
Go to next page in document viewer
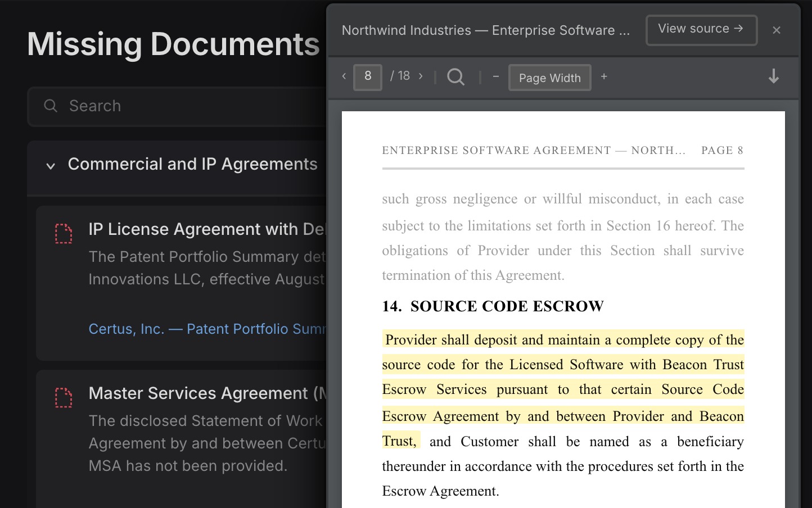(x=421, y=76)
